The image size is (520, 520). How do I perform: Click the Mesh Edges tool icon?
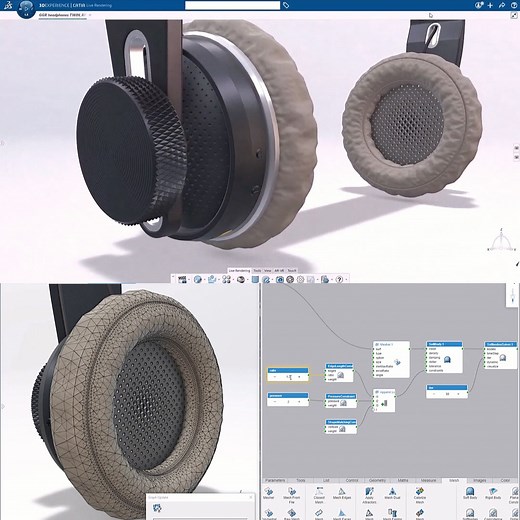(x=342, y=491)
